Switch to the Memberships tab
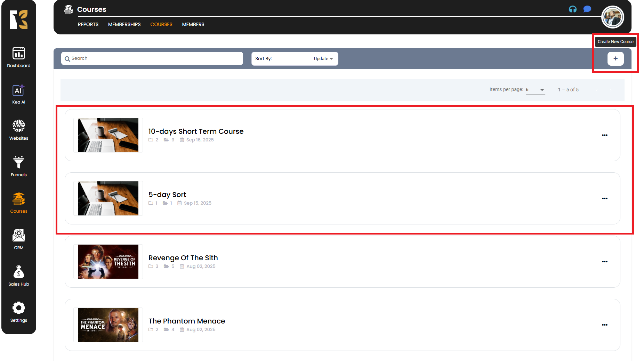644x361 pixels. 124,24
